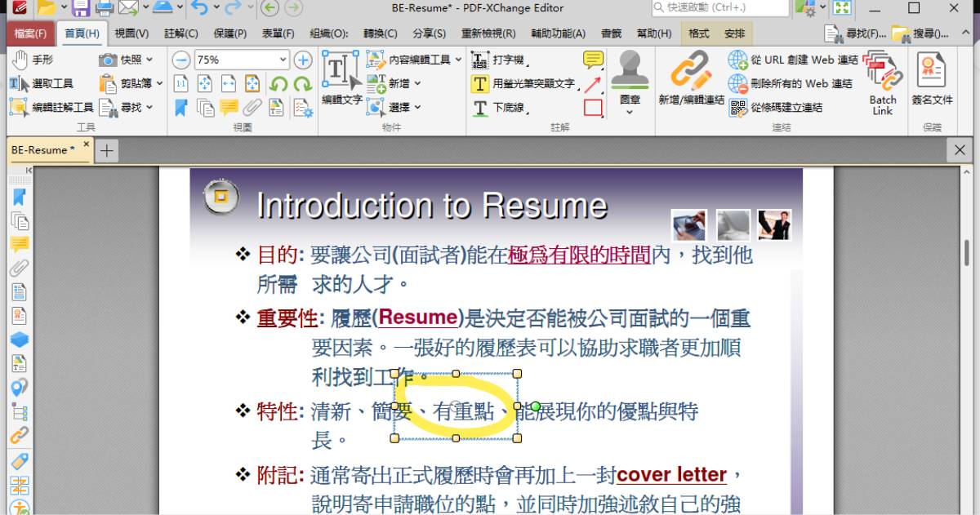
Task: Expand Clipboard (剪貼簿) dropdown
Action: (159, 83)
